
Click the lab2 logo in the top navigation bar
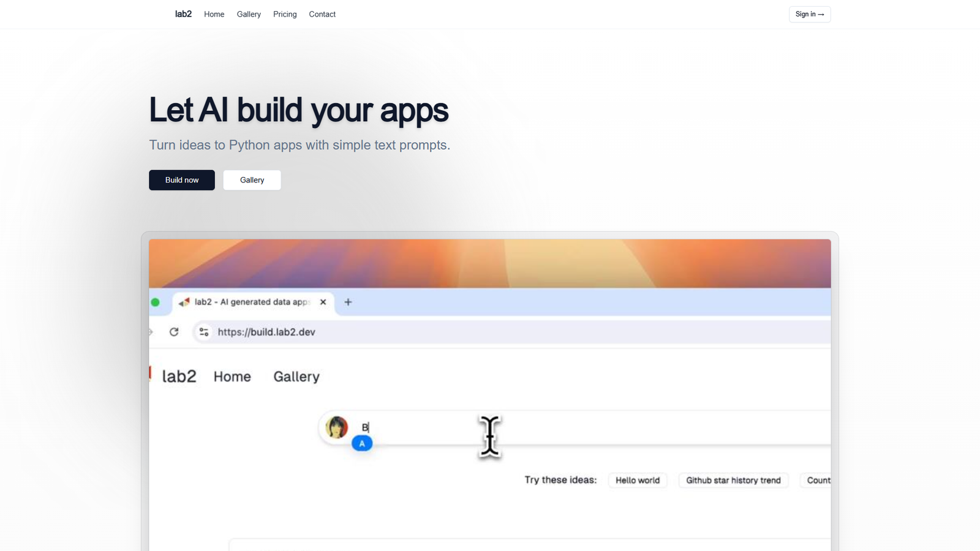coord(183,14)
